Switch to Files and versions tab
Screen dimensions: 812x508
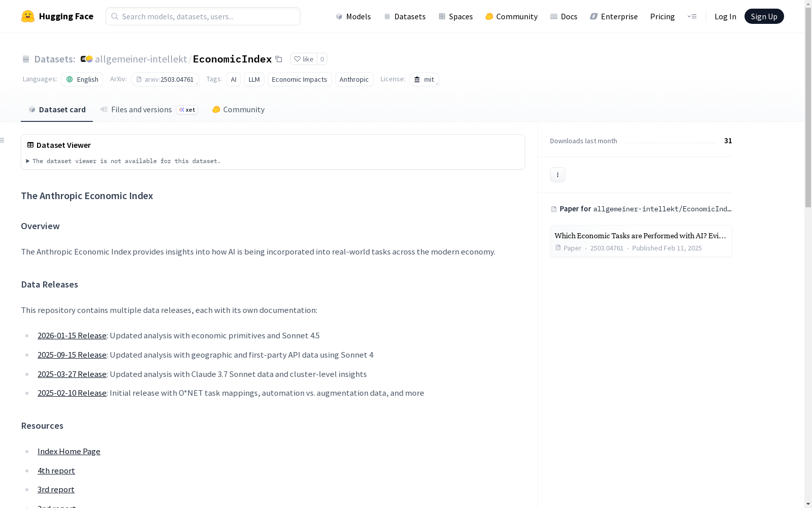point(149,110)
